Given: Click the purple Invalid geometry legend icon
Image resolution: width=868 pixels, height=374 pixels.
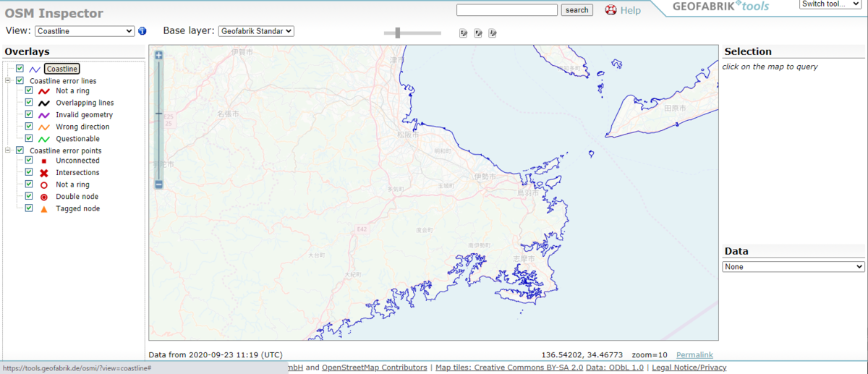Looking at the screenshot, I should click(44, 115).
